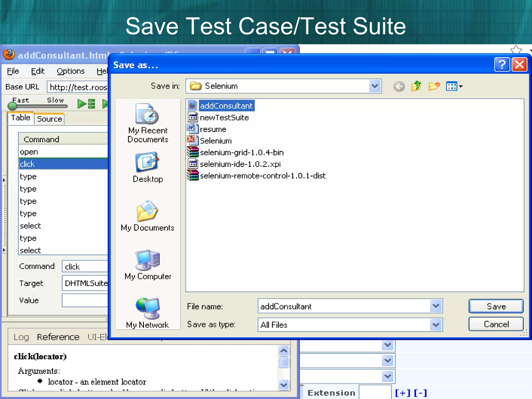The width and height of the screenshot is (532, 399).
Task: Open the second dropdown behind the dialog
Action: click(388, 360)
